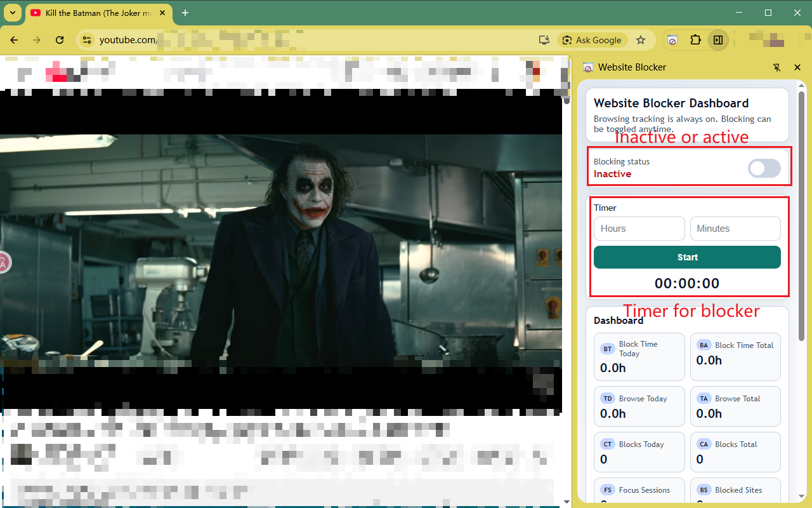812x508 pixels.
Task: View site information icon beside URL
Action: pyautogui.click(x=87, y=40)
